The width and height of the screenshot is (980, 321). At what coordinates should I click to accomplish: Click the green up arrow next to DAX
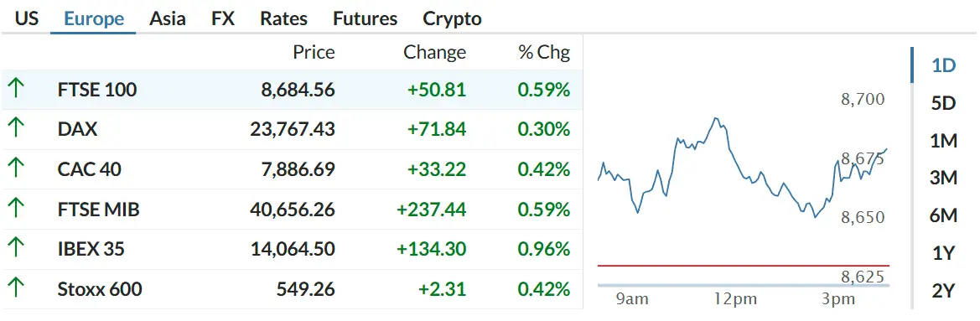[x=16, y=129]
